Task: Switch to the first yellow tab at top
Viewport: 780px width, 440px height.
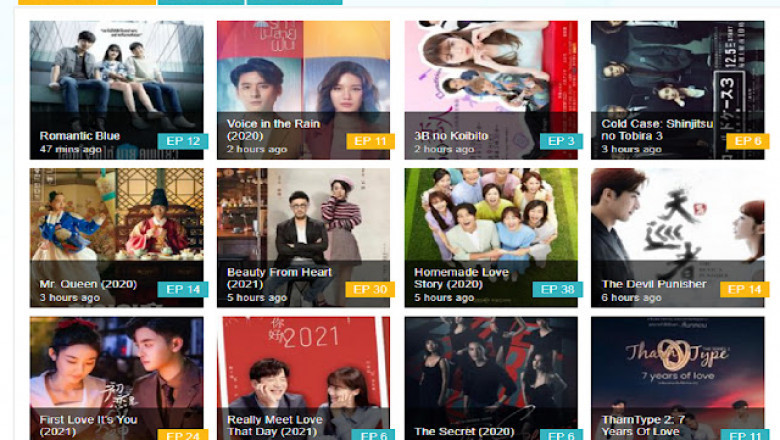Action: pos(87,2)
